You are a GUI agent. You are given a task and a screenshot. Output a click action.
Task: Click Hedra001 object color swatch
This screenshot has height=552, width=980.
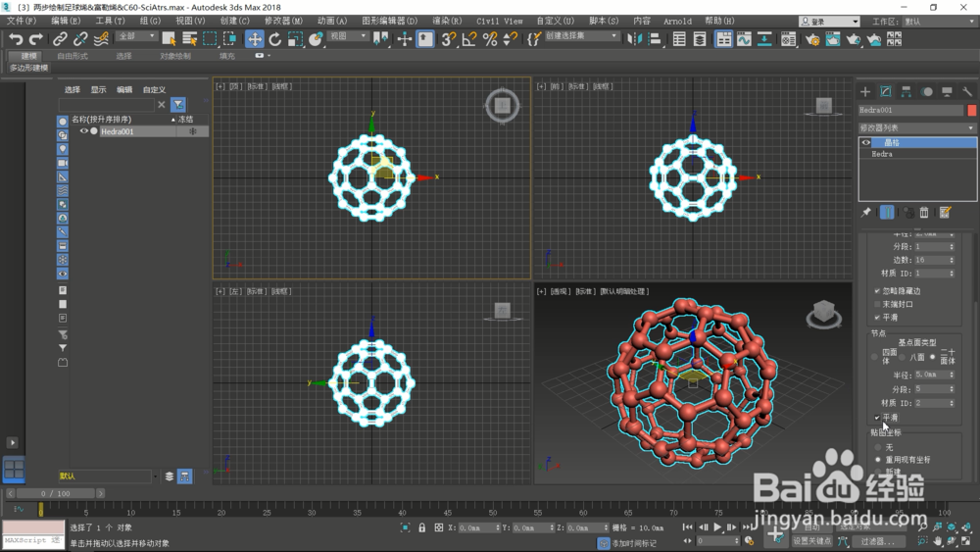[972, 110]
